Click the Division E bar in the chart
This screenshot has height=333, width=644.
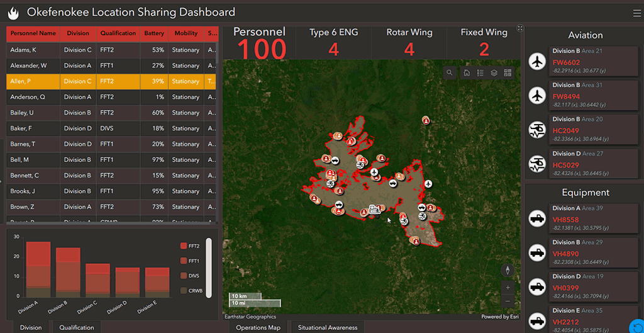(157, 282)
